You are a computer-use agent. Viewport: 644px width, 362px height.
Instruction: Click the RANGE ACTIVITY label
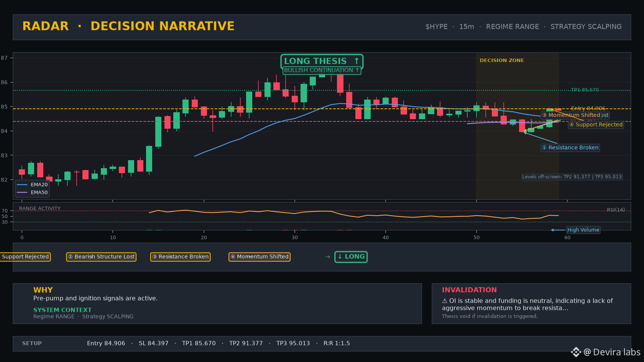(x=40, y=208)
